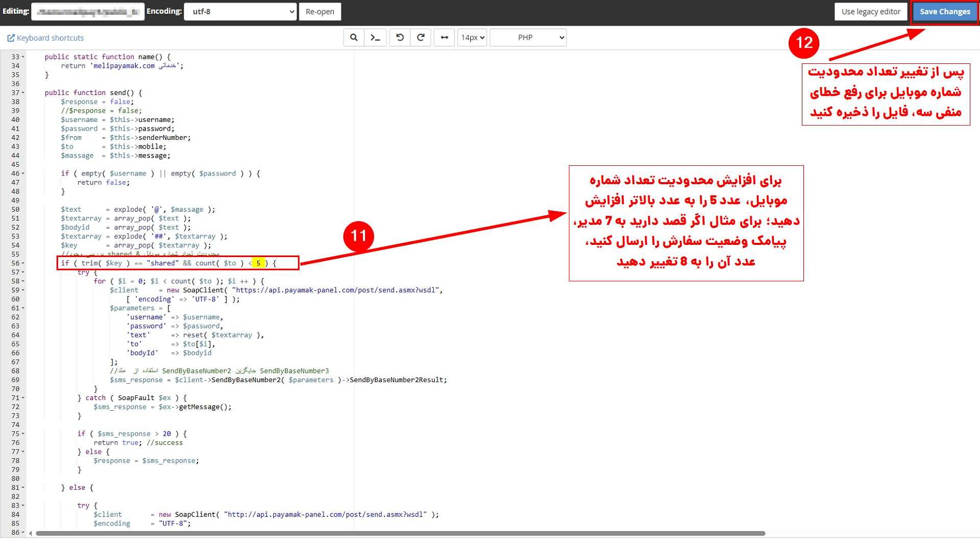The image size is (980, 551).
Task: Collapse the try fold at line 57
Action: (x=23, y=272)
